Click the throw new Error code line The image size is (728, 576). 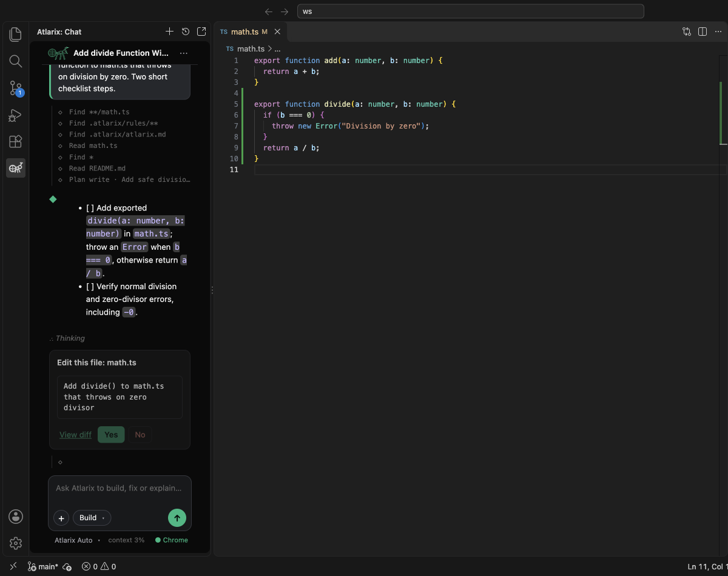[x=350, y=126]
